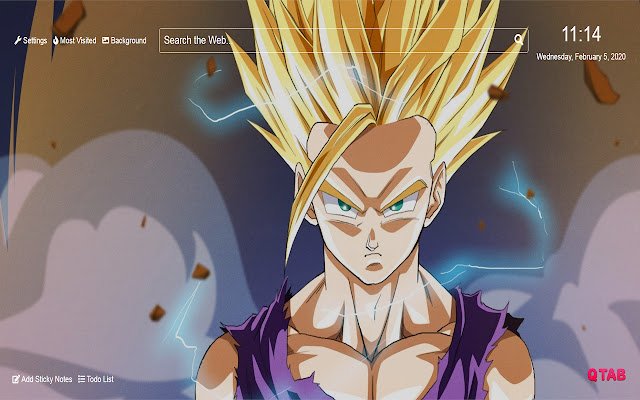The image size is (640, 400).
Task: Click the magnifying glass search icon
Action: pos(518,39)
